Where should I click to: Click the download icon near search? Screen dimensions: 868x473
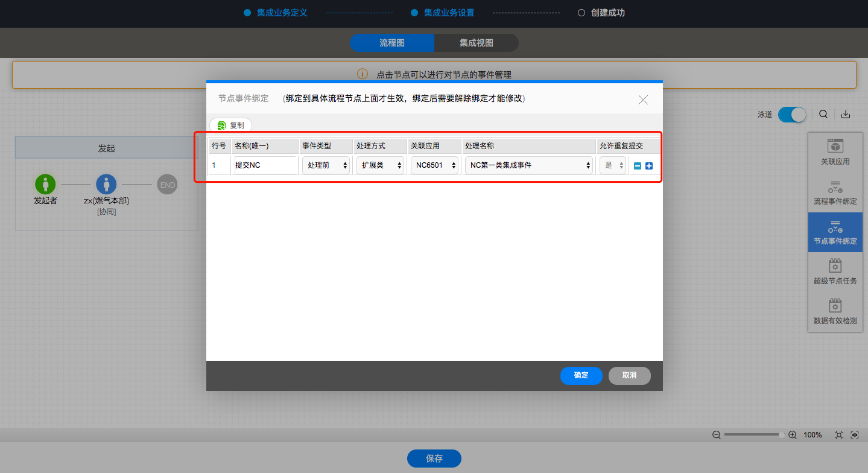(846, 114)
